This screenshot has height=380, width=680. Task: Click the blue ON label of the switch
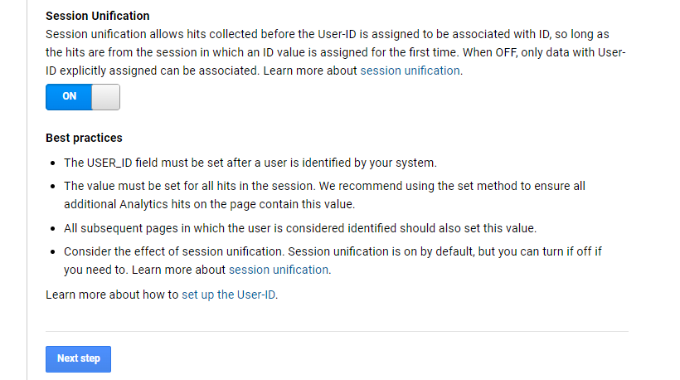click(x=69, y=96)
